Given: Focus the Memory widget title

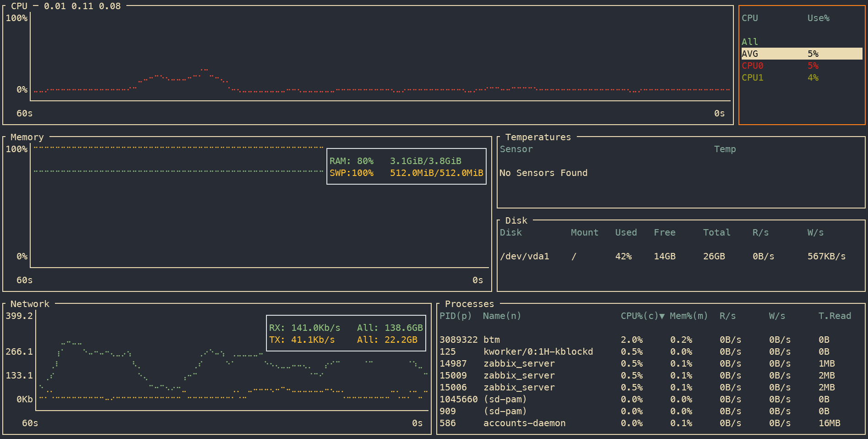Looking at the screenshot, I should (27, 137).
